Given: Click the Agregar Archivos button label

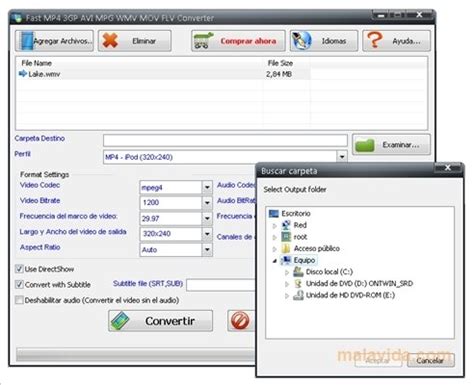Looking at the screenshot, I should pos(62,41).
